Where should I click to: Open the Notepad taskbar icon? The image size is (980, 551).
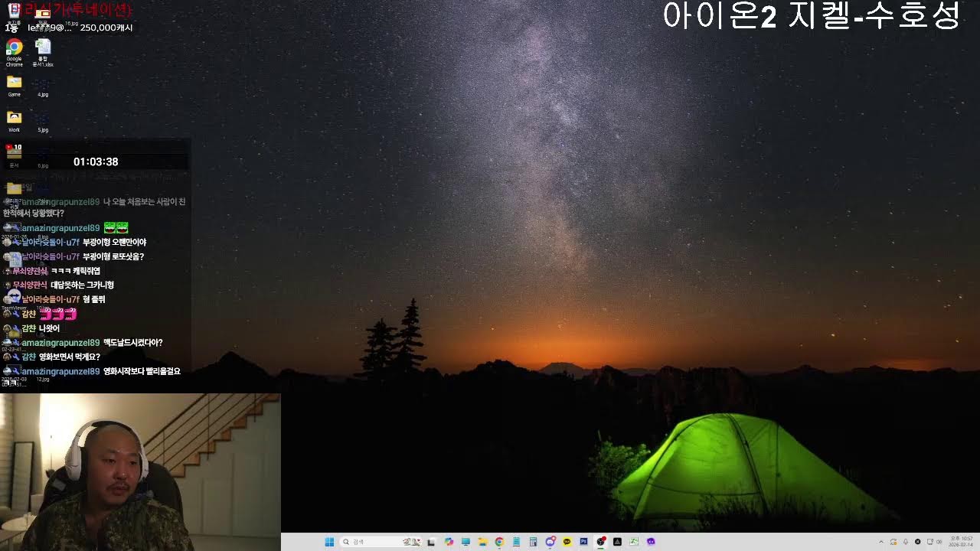pyautogui.click(x=516, y=542)
